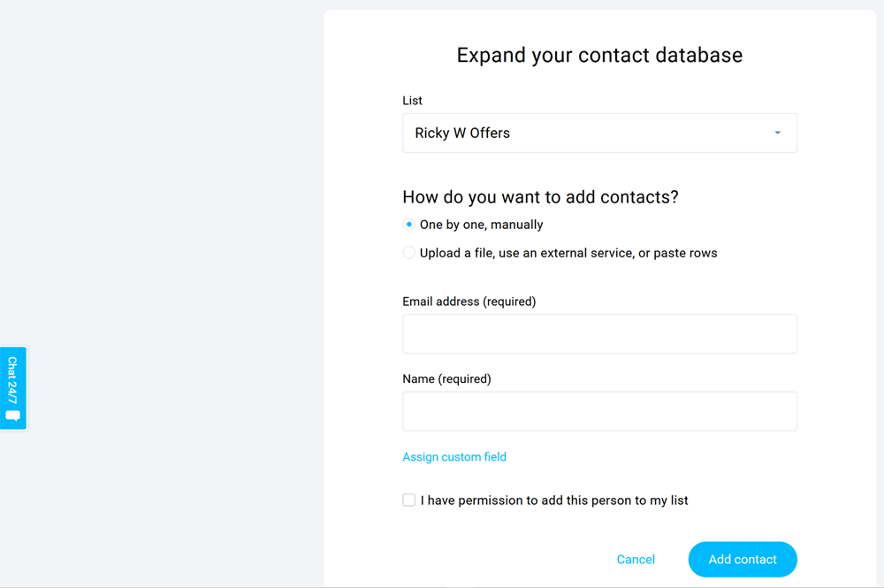The height and width of the screenshot is (588, 884).
Task: Click the 'Expand your contact database' heading
Action: point(599,55)
